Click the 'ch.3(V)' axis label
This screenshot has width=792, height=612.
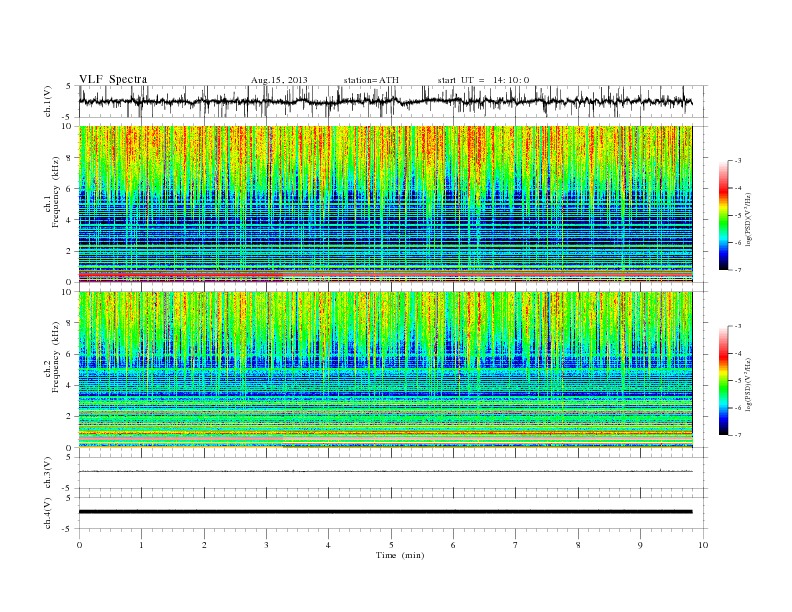coord(48,472)
